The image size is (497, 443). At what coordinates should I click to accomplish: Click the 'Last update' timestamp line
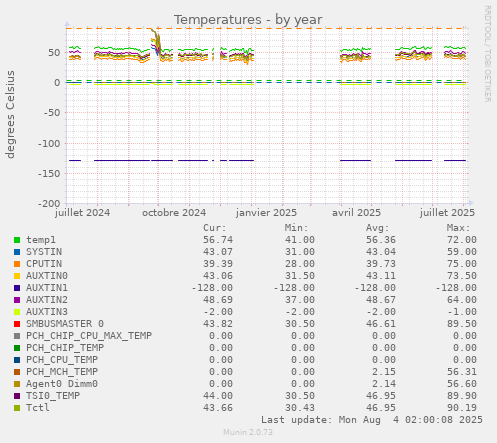pyautogui.click(x=372, y=420)
